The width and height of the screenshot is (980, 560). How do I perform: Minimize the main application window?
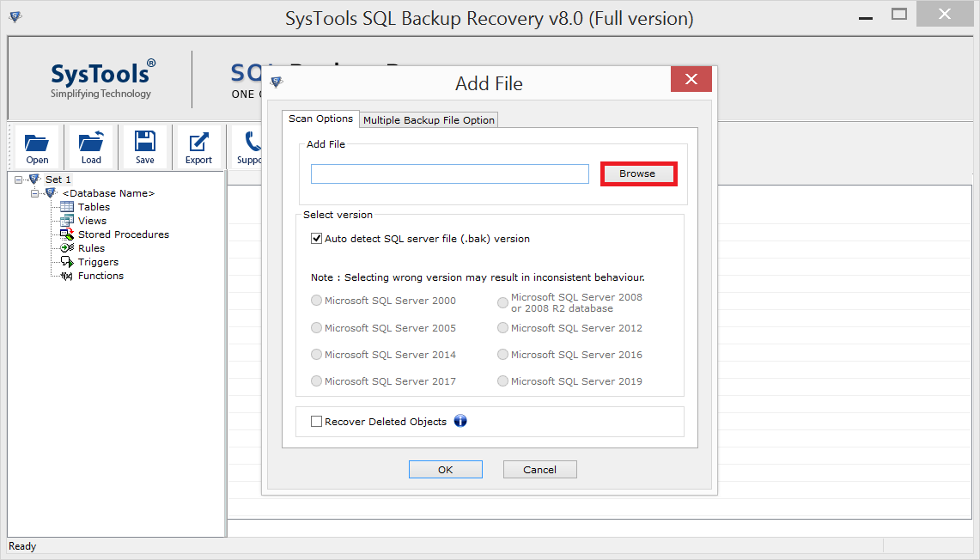[866, 17]
